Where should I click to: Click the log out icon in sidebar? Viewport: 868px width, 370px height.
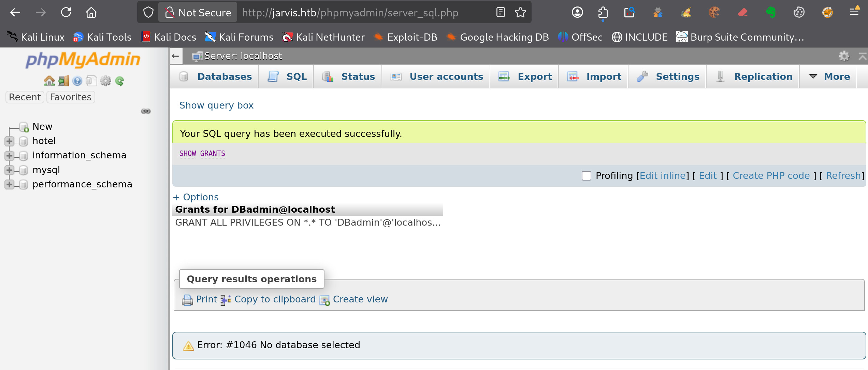pos(63,81)
